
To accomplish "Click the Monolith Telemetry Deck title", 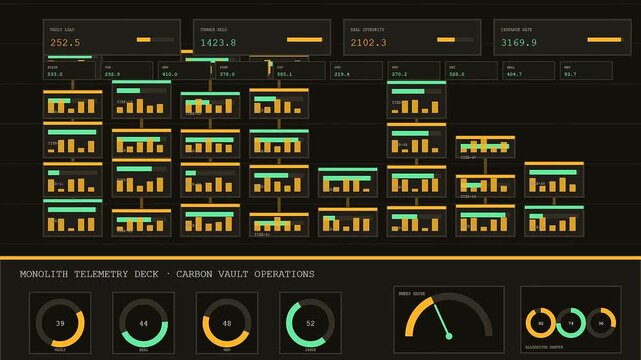I will click(167, 274).
